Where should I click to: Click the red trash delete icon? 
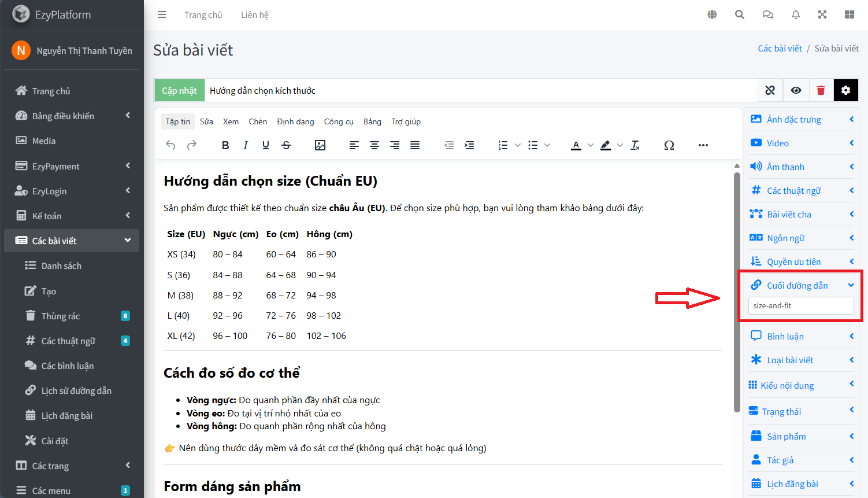821,90
